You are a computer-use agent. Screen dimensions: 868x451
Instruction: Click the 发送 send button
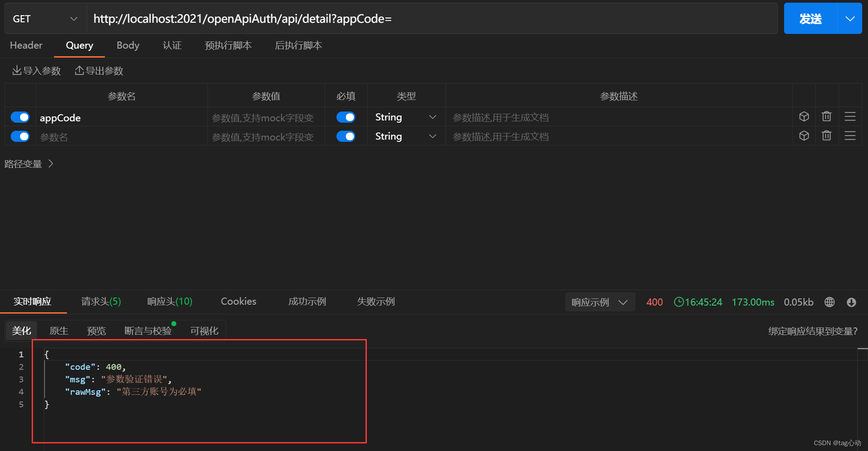(810, 18)
